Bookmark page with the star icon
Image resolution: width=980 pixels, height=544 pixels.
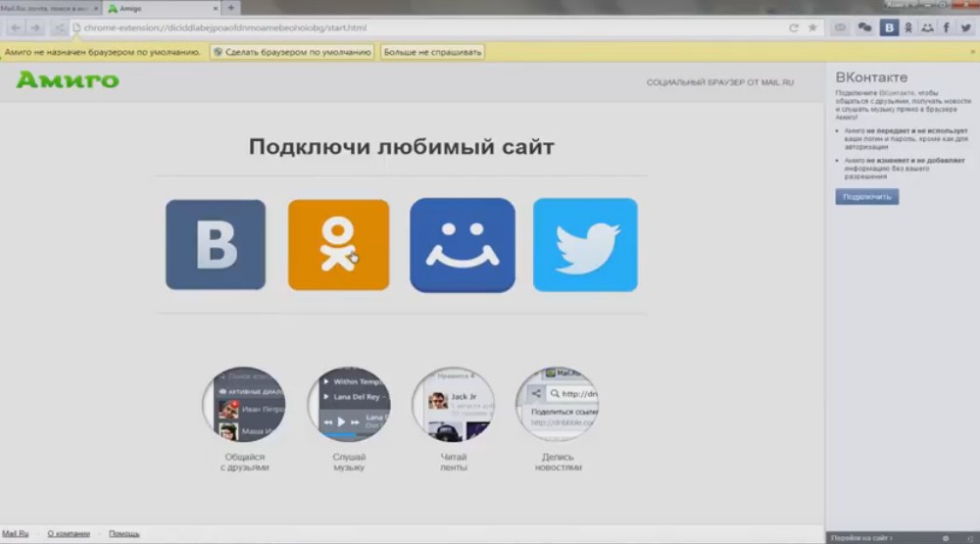point(812,27)
